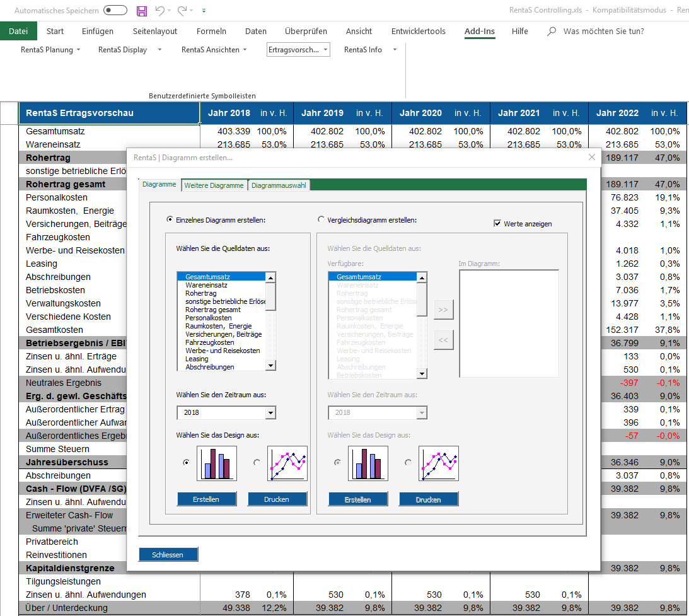Screen dimensions: 689x616
Task: Click the magnifier icon beside 'Was möchten Sie tun?'
Action: 552,31
